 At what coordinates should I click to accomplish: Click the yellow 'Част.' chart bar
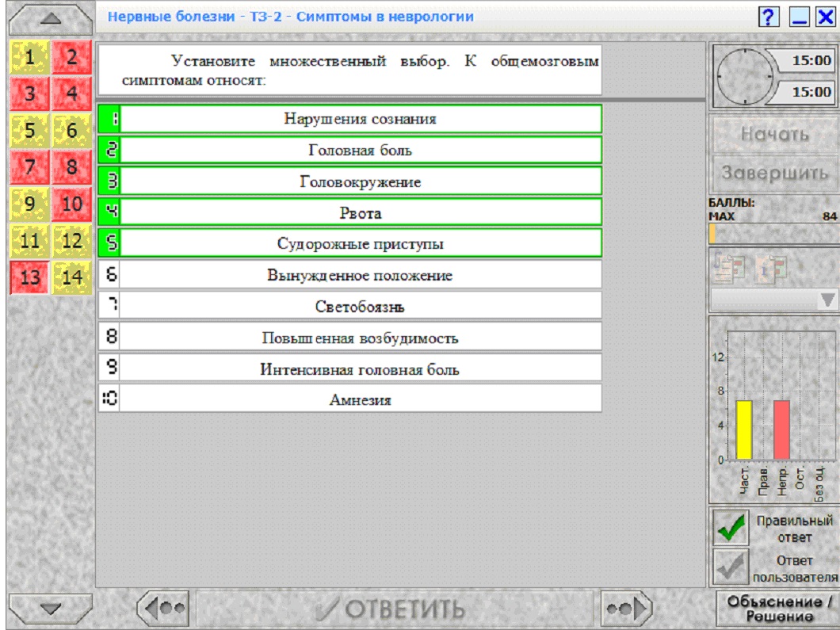click(743, 430)
